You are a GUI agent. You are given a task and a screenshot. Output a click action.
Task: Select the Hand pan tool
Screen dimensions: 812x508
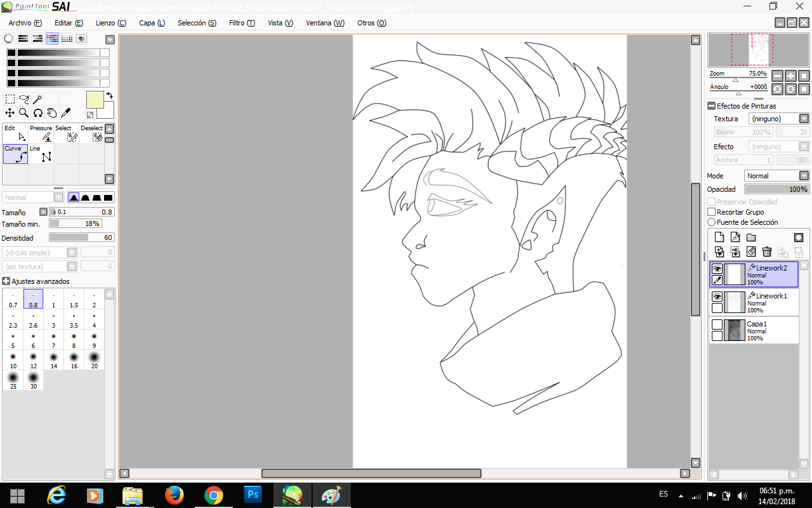tap(51, 113)
